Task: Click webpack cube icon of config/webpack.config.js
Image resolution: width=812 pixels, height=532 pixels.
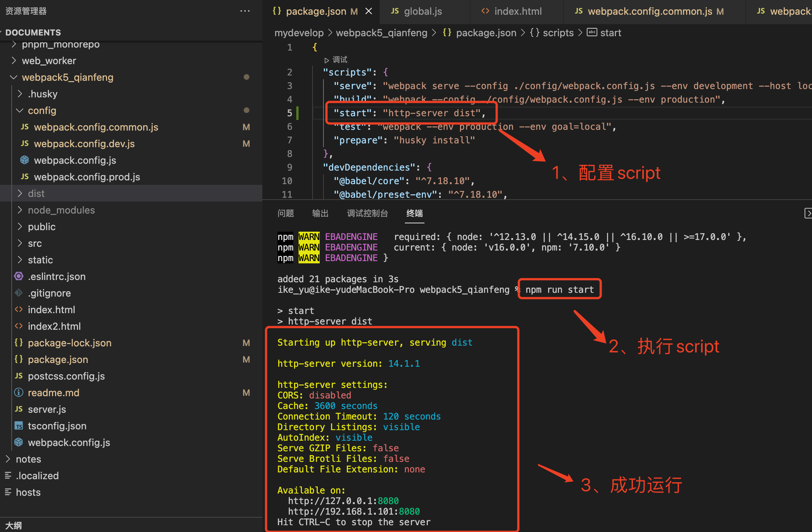Action: click(25, 160)
